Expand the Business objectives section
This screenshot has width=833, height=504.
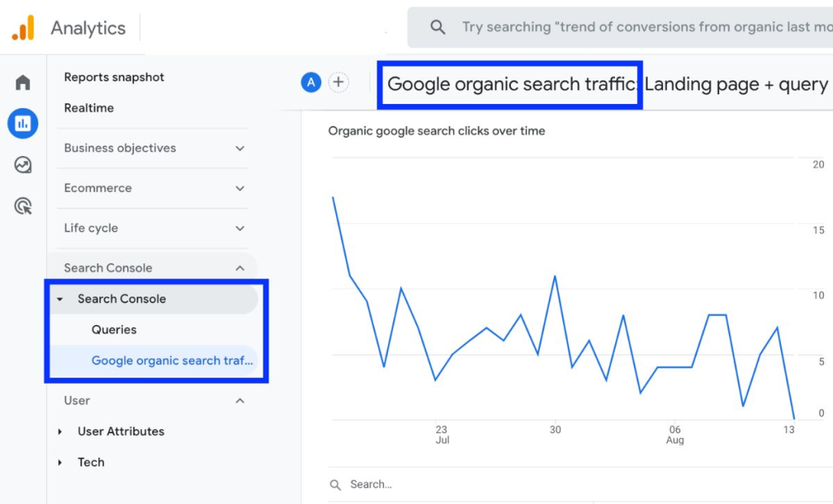coord(239,148)
